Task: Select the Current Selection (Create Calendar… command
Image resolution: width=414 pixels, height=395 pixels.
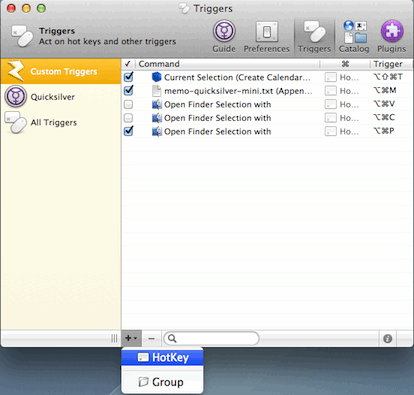Action: pyautogui.click(x=237, y=77)
